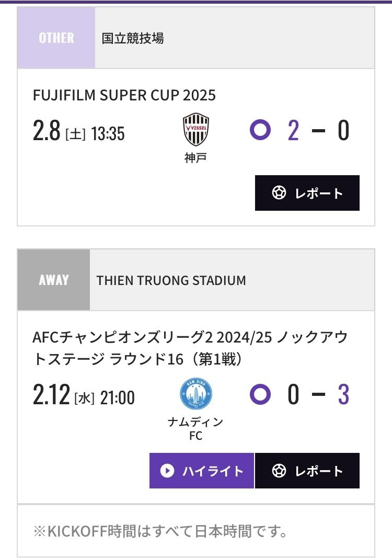This screenshot has width=392, height=558.
Task: Click soccer ball icon in Nam Dinh match レポート button
Action: 279,471
